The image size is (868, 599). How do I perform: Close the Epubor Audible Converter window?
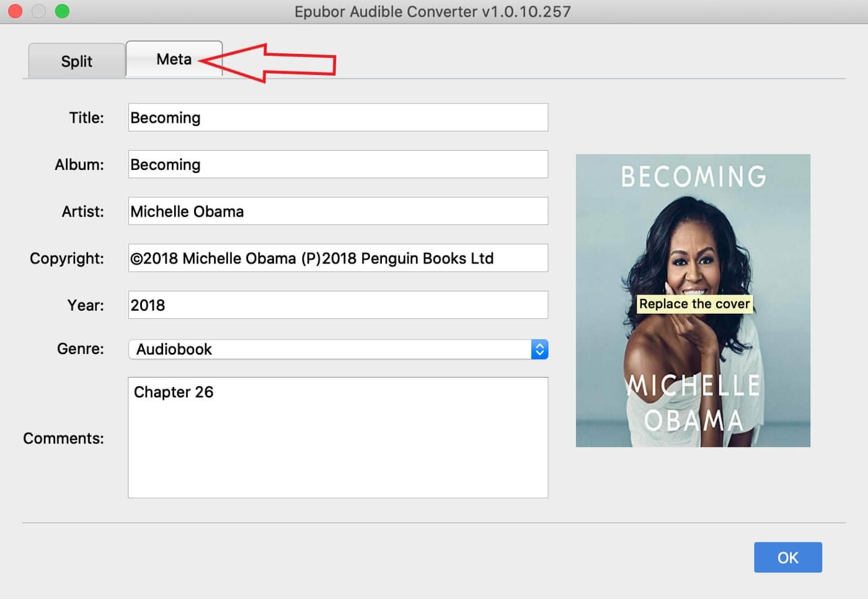pos(15,11)
